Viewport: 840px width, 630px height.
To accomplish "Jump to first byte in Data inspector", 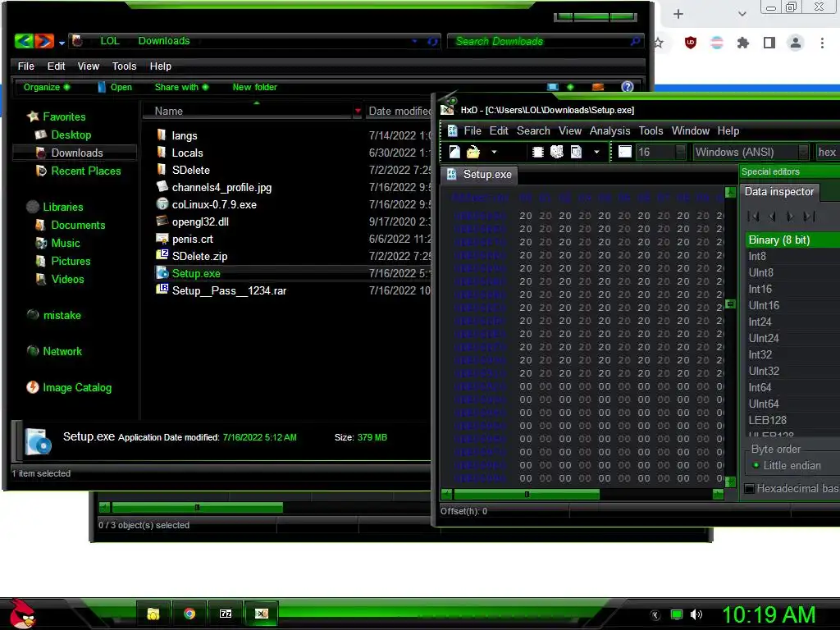I will coord(753,217).
